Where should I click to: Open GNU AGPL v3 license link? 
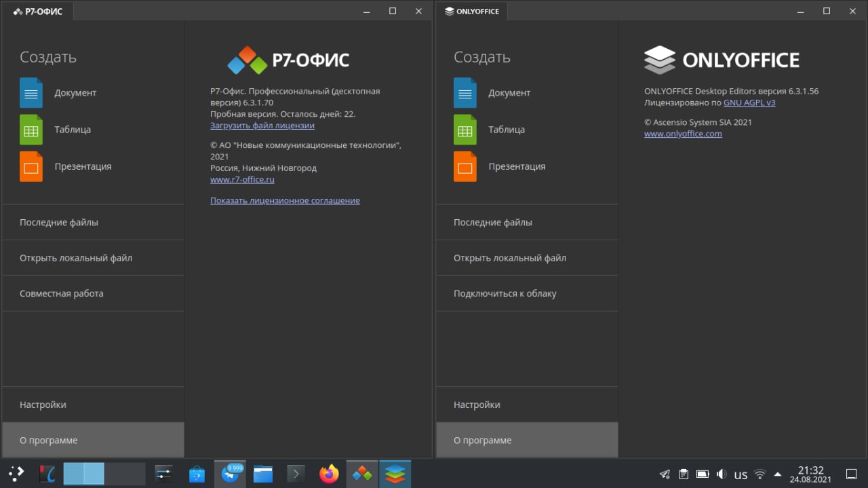pyautogui.click(x=749, y=103)
